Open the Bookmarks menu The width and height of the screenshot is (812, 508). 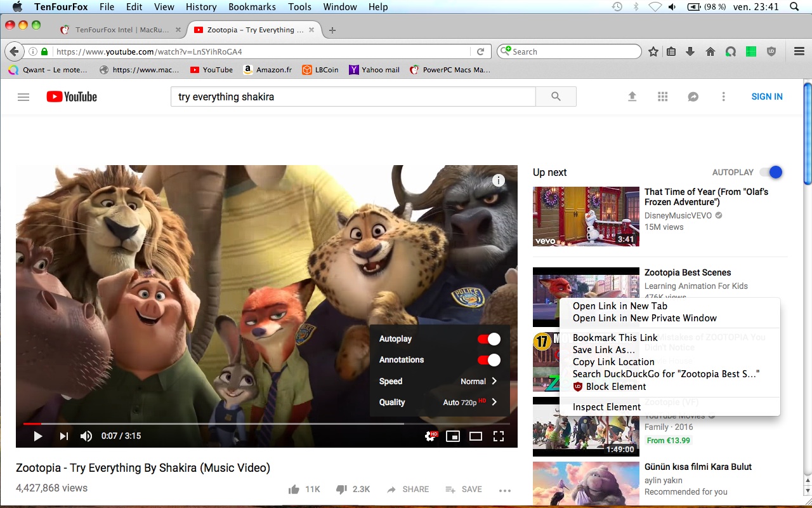coord(252,7)
